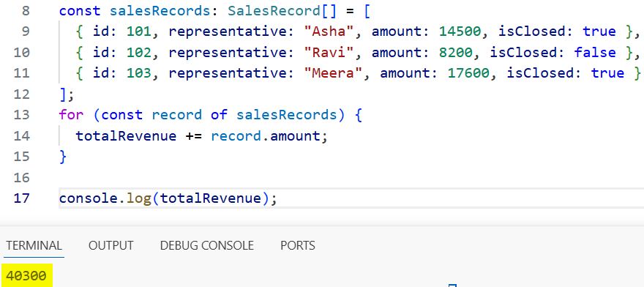Switch to the PORTS tab
644x287 pixels.
298,246
